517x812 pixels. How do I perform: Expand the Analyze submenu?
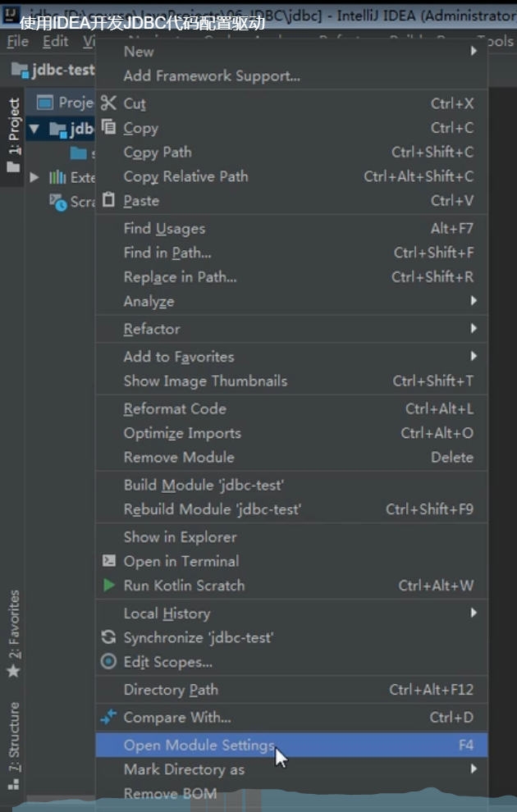474,300
